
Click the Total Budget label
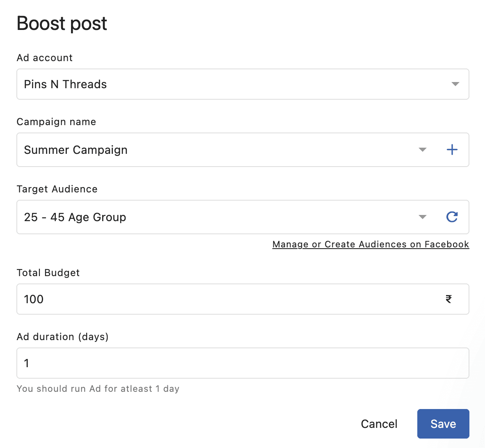[48, 273]
